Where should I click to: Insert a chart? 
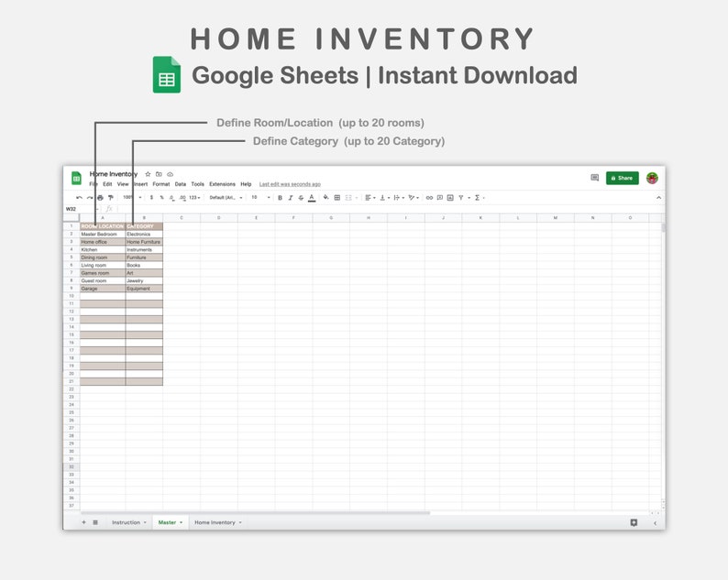pyautogui.click(x=450, y=198)
